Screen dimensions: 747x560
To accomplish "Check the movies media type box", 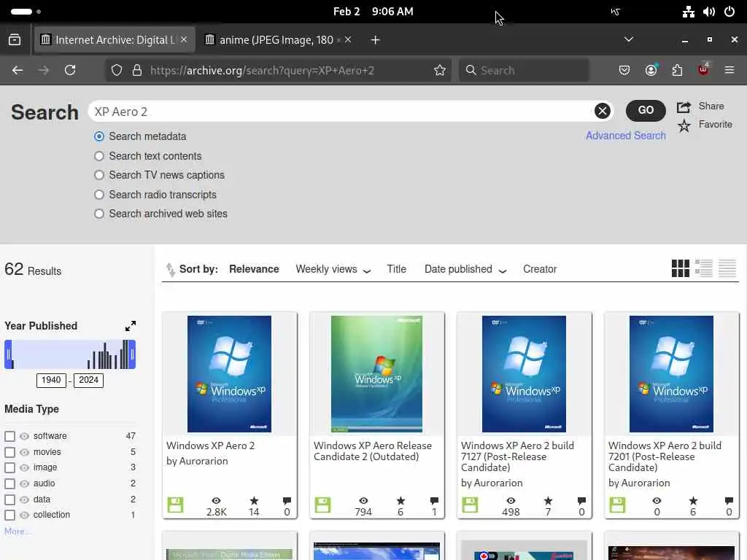I will [x=9, y=452].
